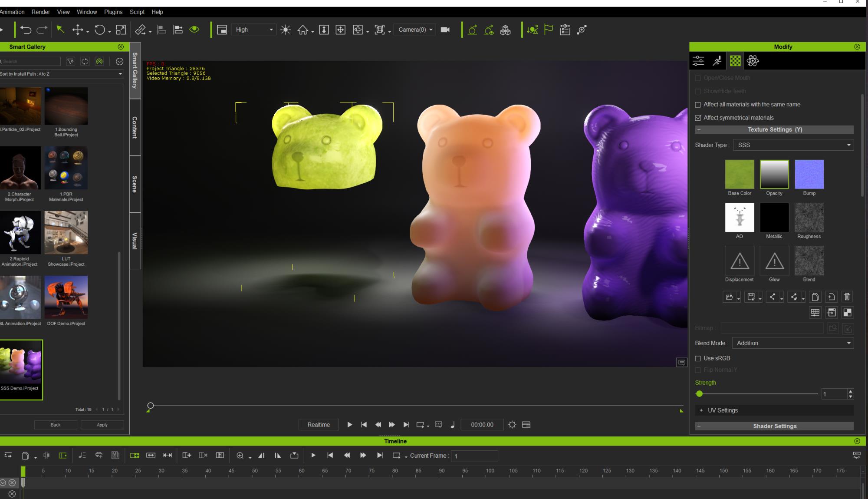Open the Shader Type SSS dropdown
The image size is (868, 499).
[x=793, y=145]
